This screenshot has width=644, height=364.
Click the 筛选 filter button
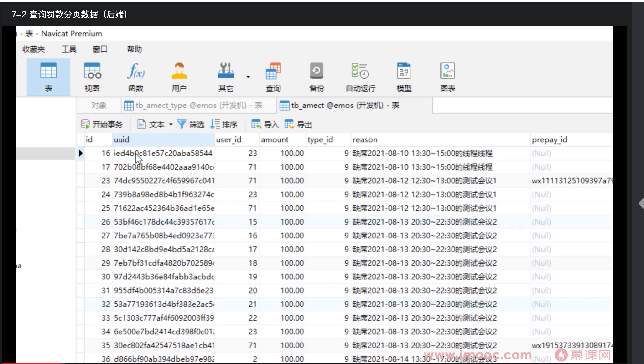(191, 124)
